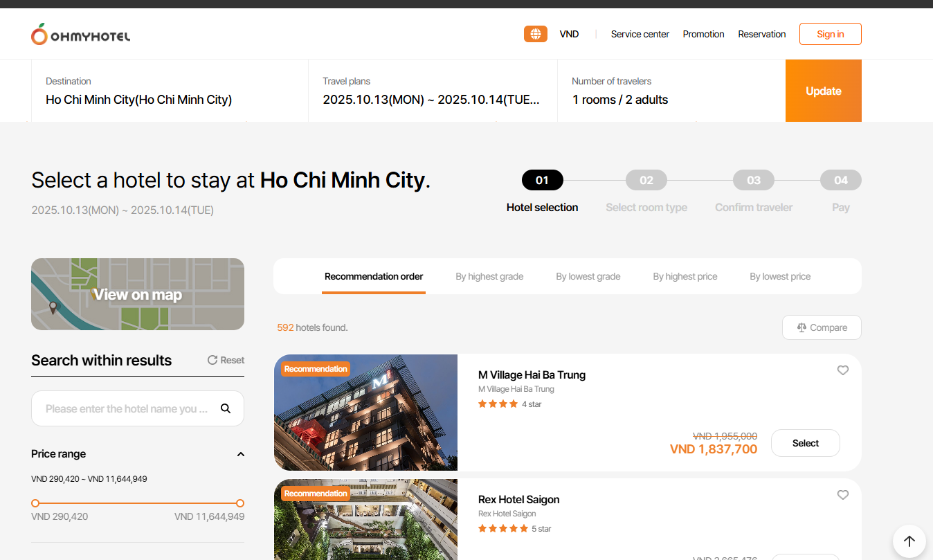Click the OHMYHOTEL logo
This screenshot has height=560, width=933.
[80, 34]
